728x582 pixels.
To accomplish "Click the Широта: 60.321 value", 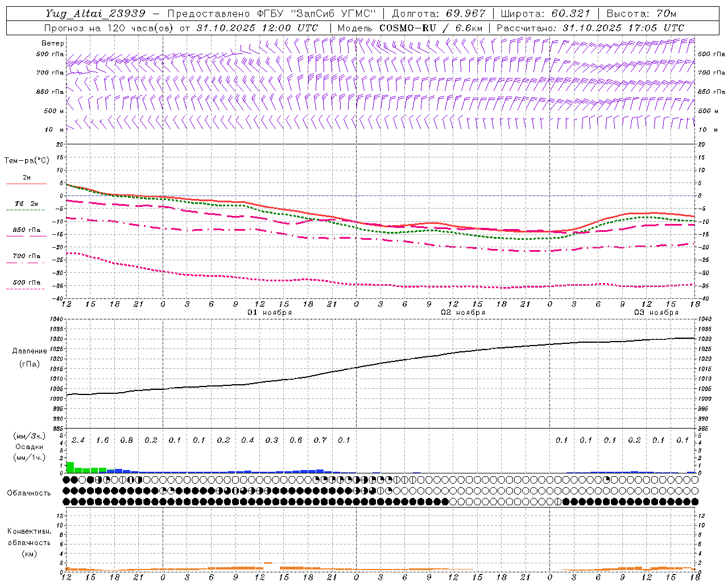I will [x=545, y=14].
